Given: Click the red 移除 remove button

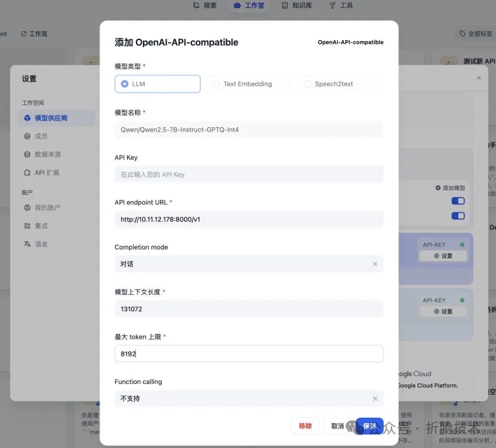Looking at the screenshot, I should point(305,426).
